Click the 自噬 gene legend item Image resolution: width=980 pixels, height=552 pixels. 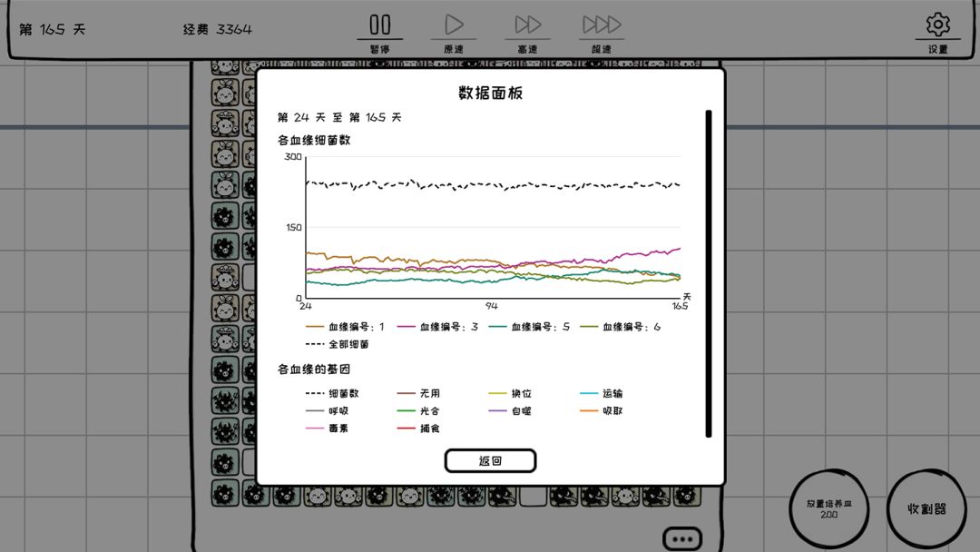[510, 410]
